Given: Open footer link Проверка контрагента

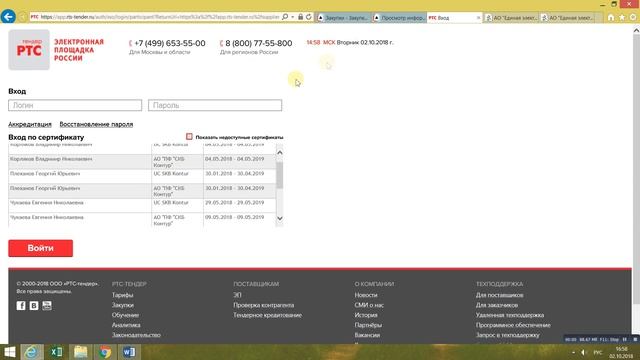Looking at the screenshot, I should (x=264, y=305).
